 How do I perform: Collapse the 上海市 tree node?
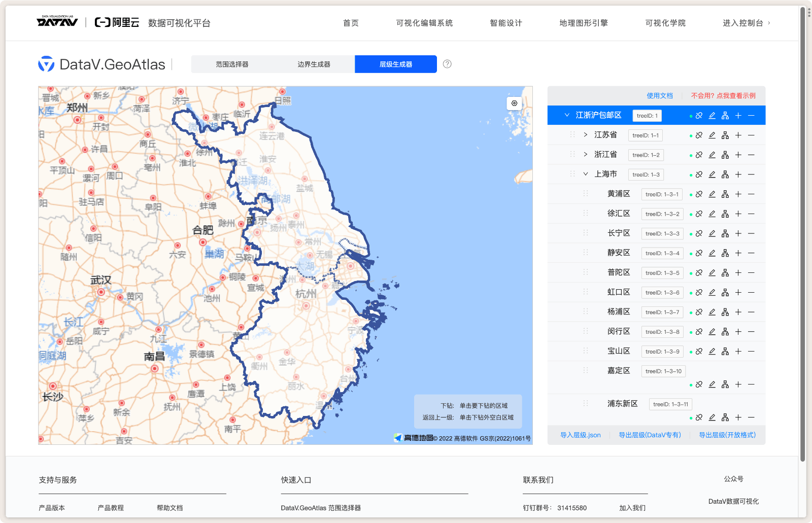click(585, 174)
